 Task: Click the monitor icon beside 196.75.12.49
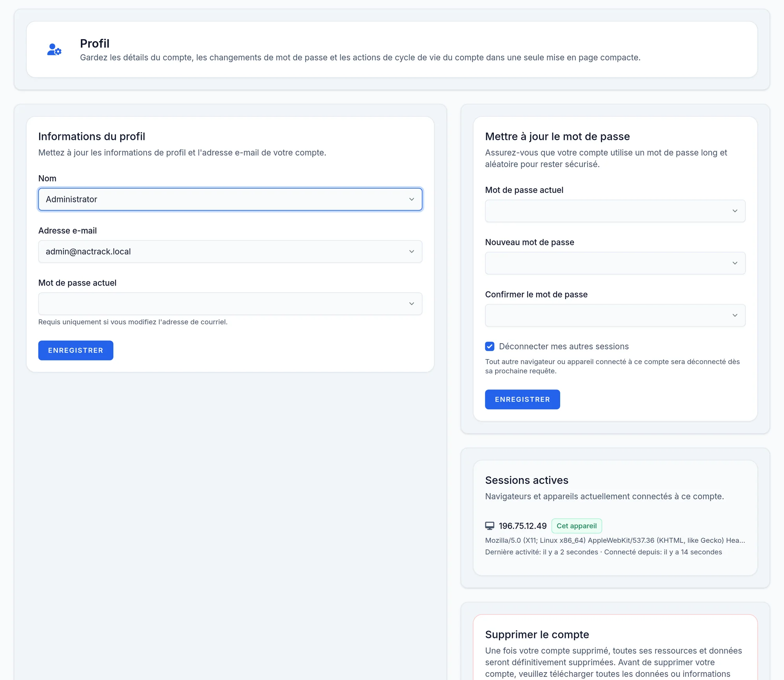point(490,526)
